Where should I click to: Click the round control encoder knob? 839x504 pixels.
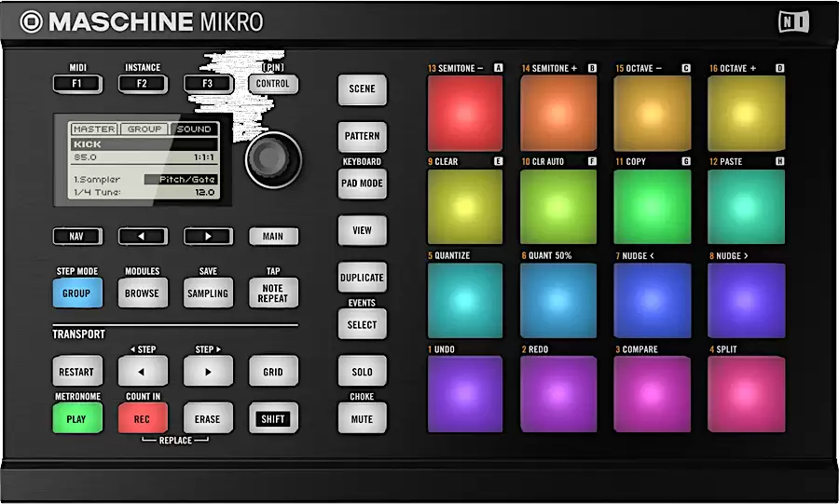click(x=273, y=160)
